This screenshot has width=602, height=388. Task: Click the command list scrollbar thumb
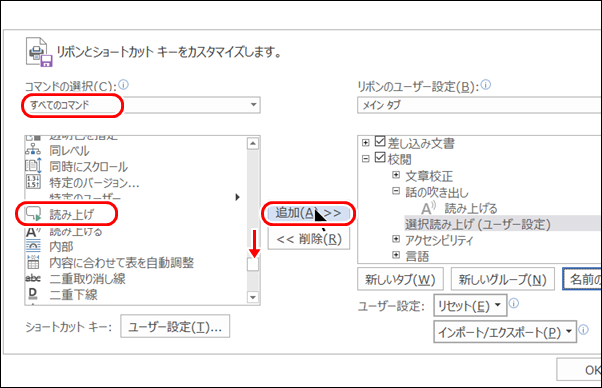[x=253, y=264]
